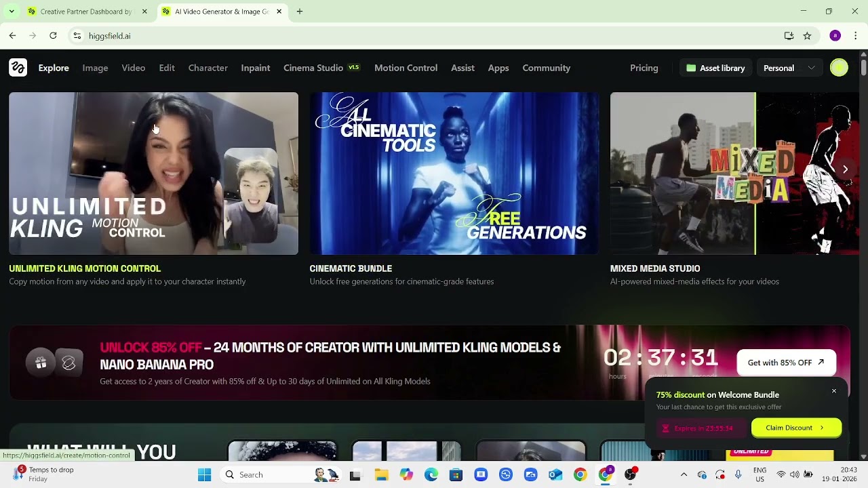Close the Welcome Bundle discount popup
The image size is (868, 488).
point(834,391)
